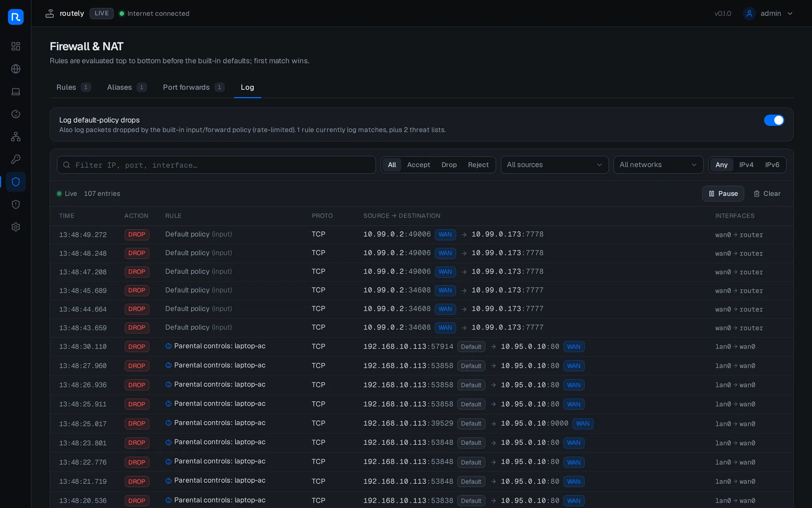This screenshot has height=508, width=812.
Task: Open the shield alert threat icon in sidebar
Action: click(x=16, y=204)
